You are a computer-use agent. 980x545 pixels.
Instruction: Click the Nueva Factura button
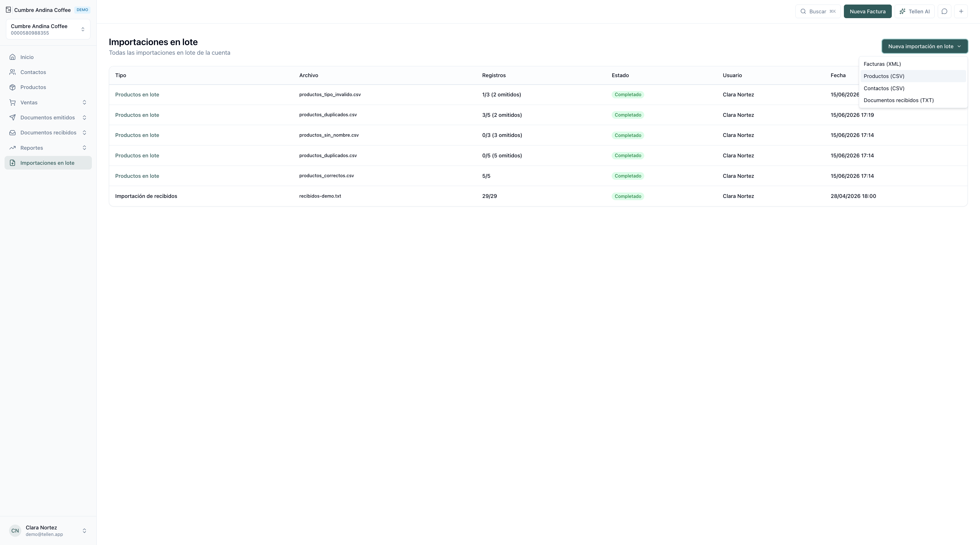pyautogui.click(x=867, y=11)
